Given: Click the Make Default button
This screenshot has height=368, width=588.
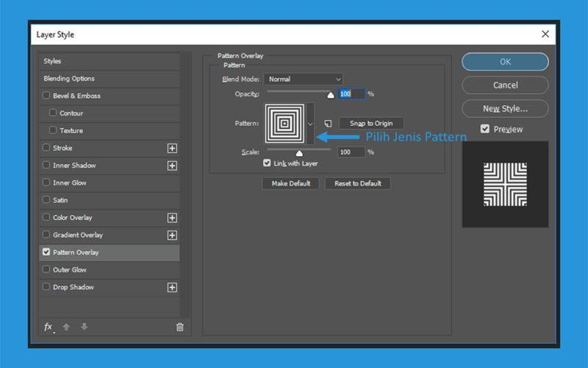Looking at the screenshot, I should pos(290,183).
